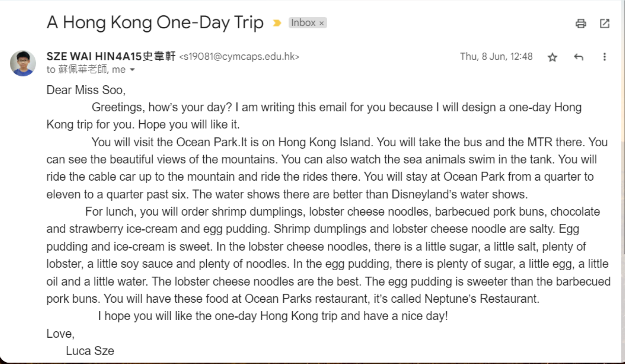Click the greeting "Dear Miss Soo,"

(86, 90)
